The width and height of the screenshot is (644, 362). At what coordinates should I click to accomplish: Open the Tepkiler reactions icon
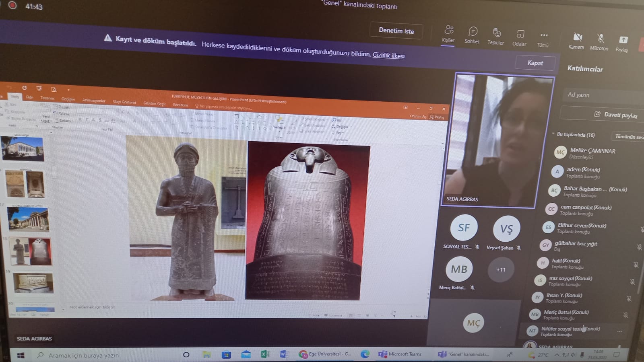496,37
